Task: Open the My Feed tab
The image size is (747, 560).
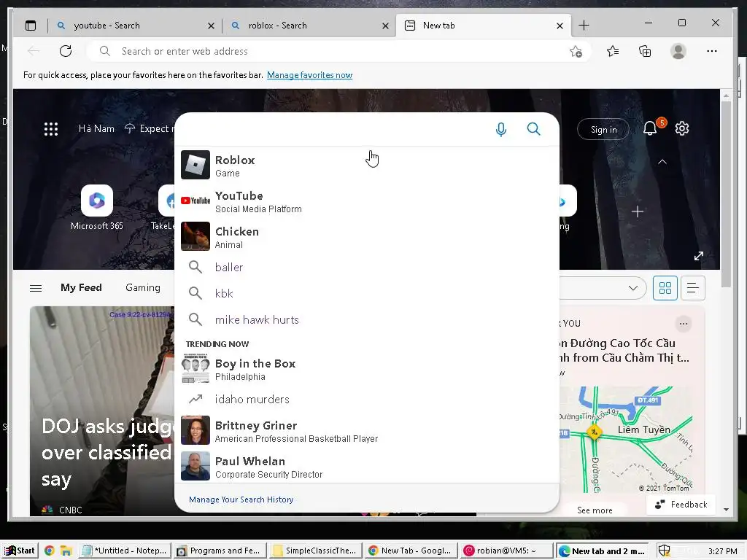Action: point(81,287)
